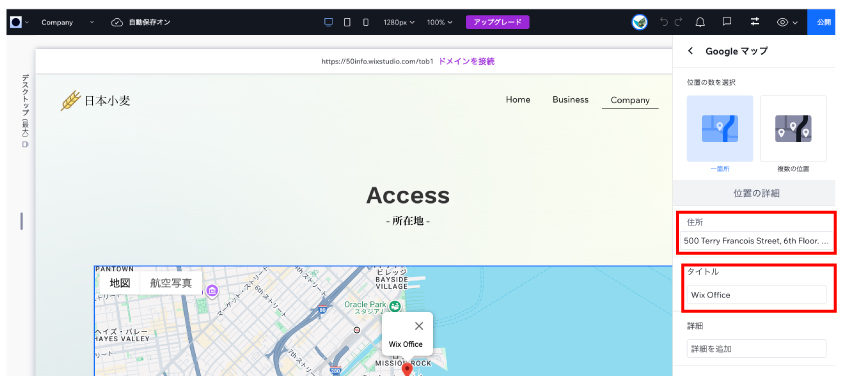Click the タイトル input with Wix Office

pos(757,294)
